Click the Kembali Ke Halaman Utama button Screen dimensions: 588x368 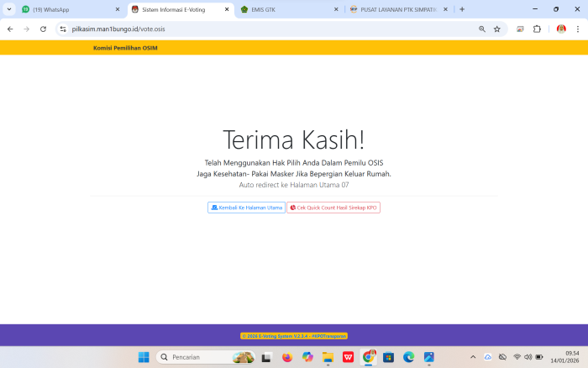[246, 208]
